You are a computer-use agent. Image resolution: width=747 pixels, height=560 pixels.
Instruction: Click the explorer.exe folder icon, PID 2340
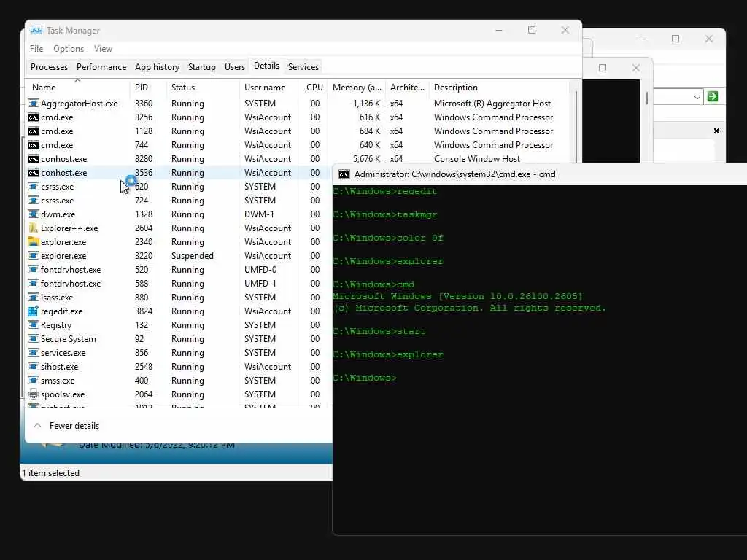tap(34, 242)
